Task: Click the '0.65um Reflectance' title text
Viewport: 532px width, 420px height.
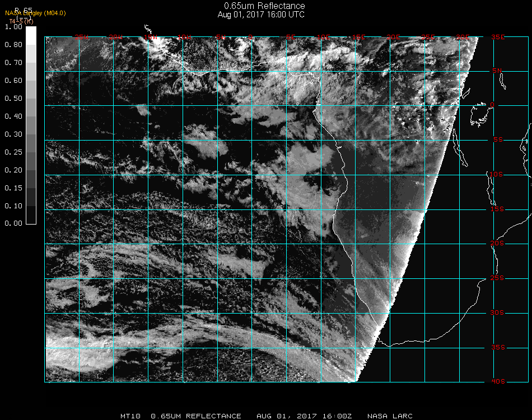Action: (x=264, y=6)
